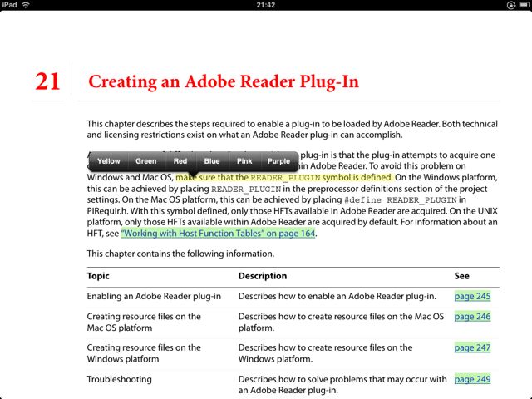Tap the chapter title "Creating an Adobe Reader Plug-In"

[x=224, y=81]
